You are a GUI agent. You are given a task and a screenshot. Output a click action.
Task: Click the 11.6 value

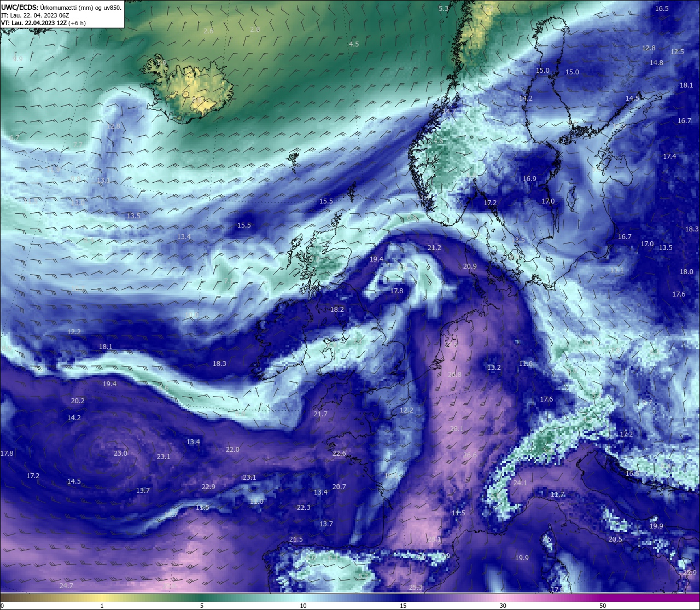coord(526,364)
